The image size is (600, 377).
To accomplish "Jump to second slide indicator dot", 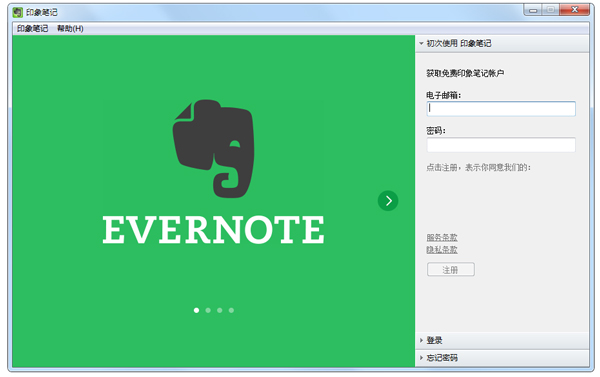I will click(x=208, y=310).
